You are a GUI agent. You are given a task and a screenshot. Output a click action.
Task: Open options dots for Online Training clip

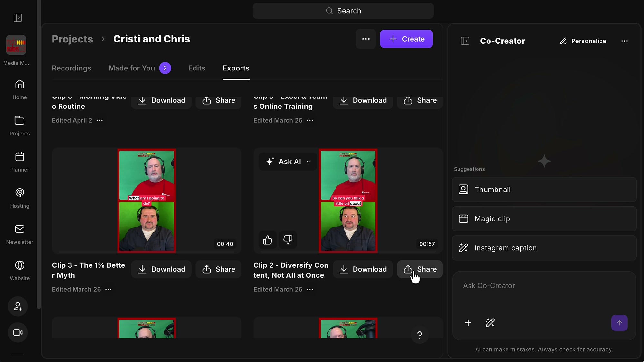click(x=310, y=120)
